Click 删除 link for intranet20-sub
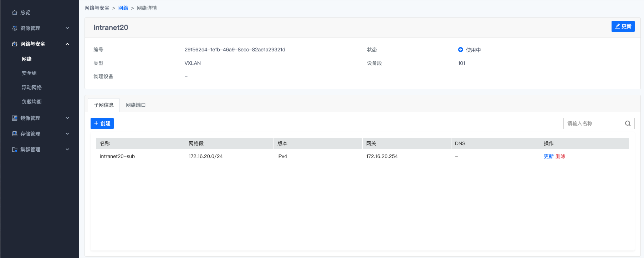644x258 pixels. point(560,156)
